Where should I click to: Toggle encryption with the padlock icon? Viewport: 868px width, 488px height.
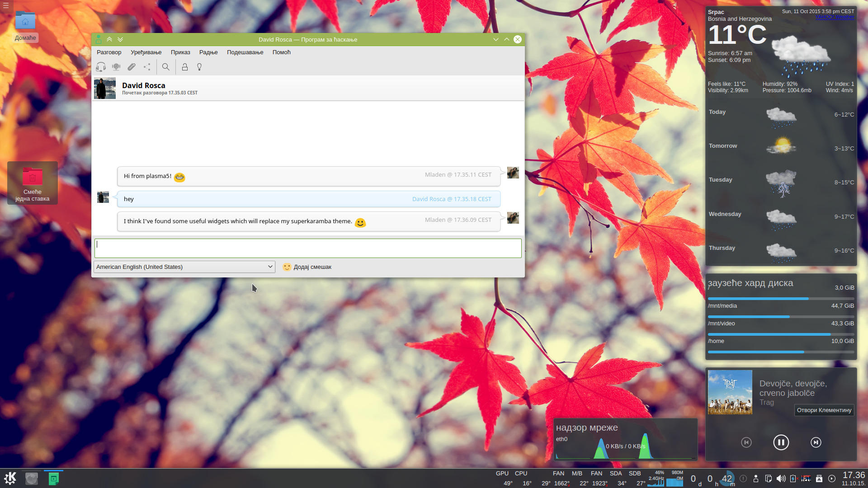[x=185, y=67]
